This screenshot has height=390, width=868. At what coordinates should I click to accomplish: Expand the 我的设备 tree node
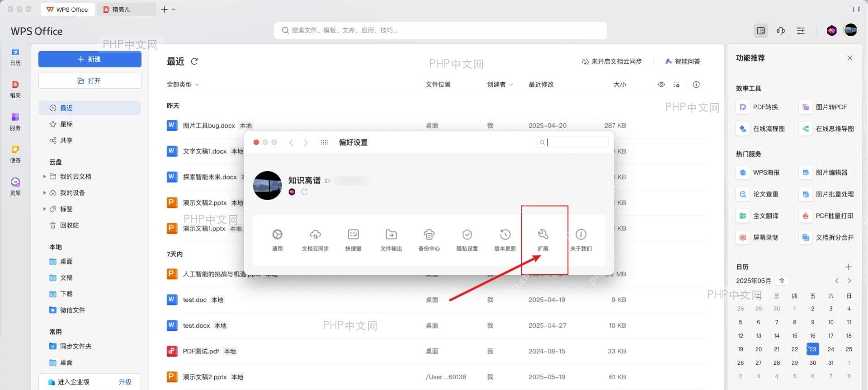[44, 193]
